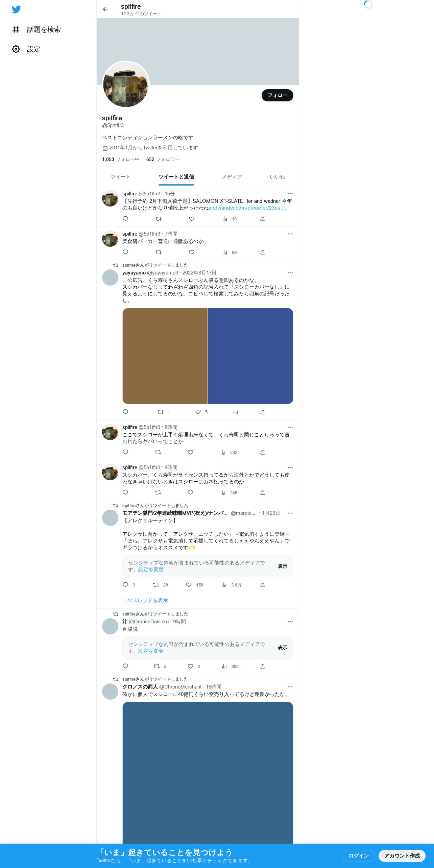
Task: Open the brown image in yayayamo tweet
Action: tap(165, 356)
